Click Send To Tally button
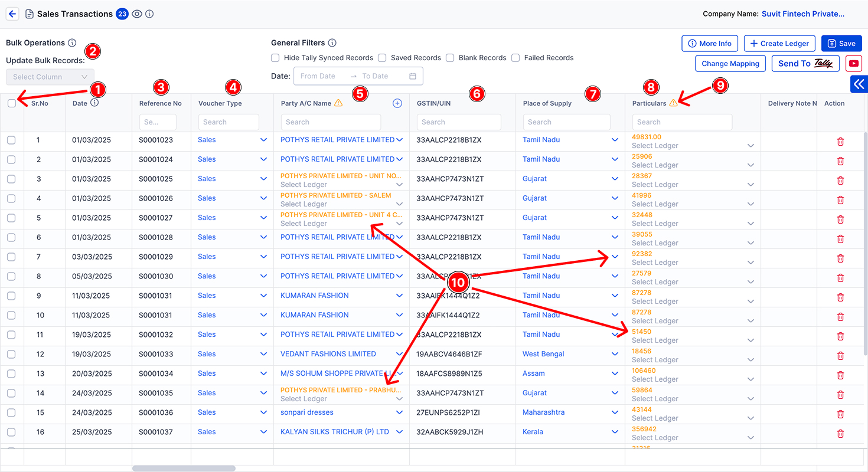Screen dimensions: 868x472 805,64
